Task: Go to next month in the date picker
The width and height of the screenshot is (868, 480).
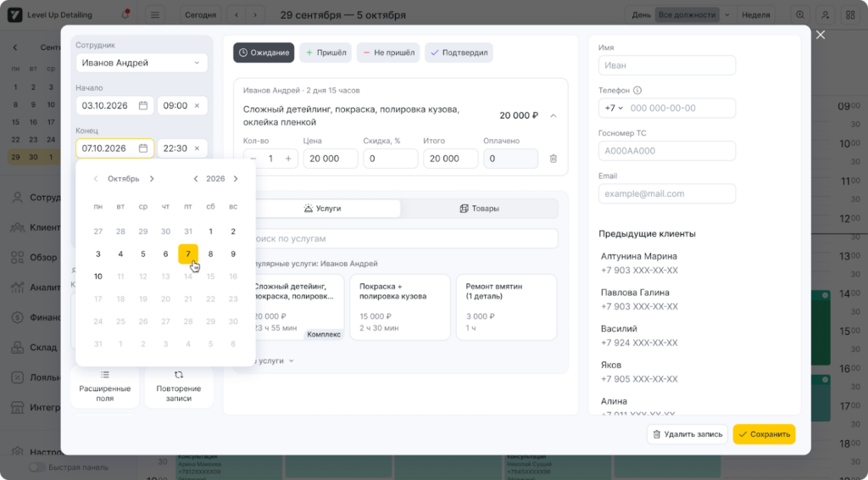Action: pos(152,179)
